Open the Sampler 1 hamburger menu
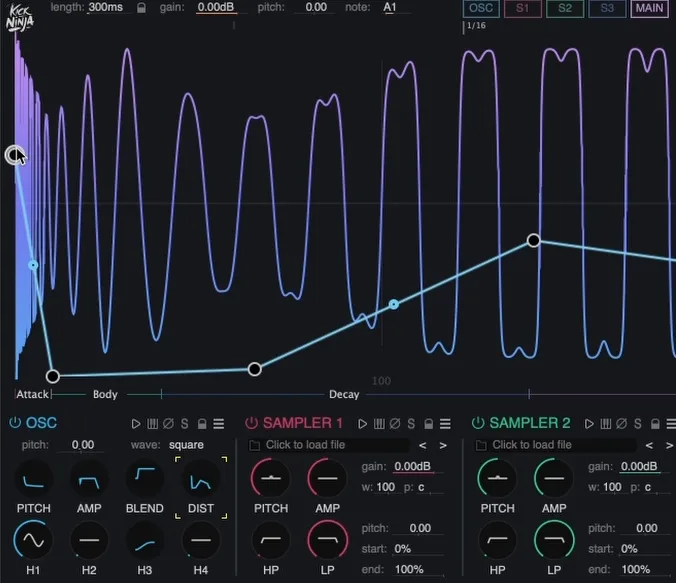The height and width of the screenshot is (583, 676). 445,424
